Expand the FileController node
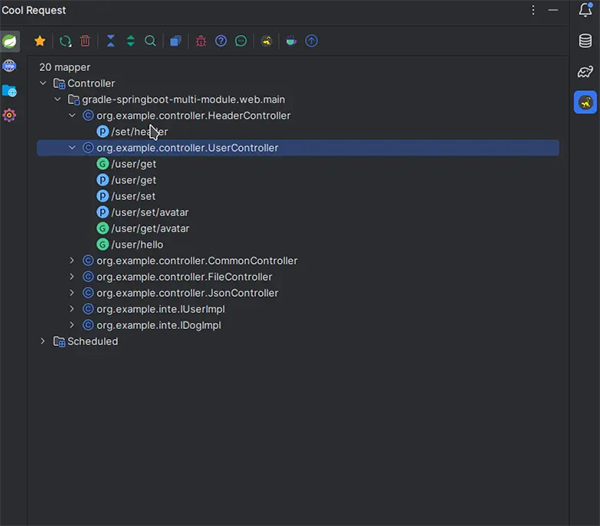 72,277
